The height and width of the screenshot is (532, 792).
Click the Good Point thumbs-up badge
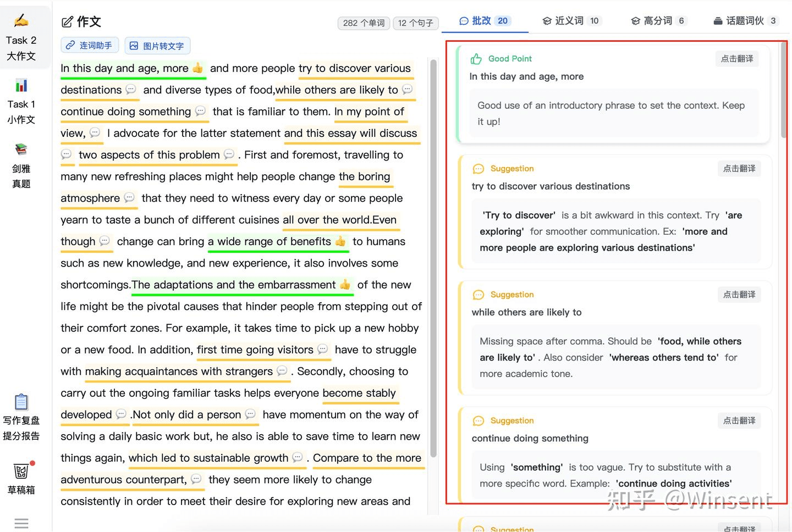(x=475, y=58)
